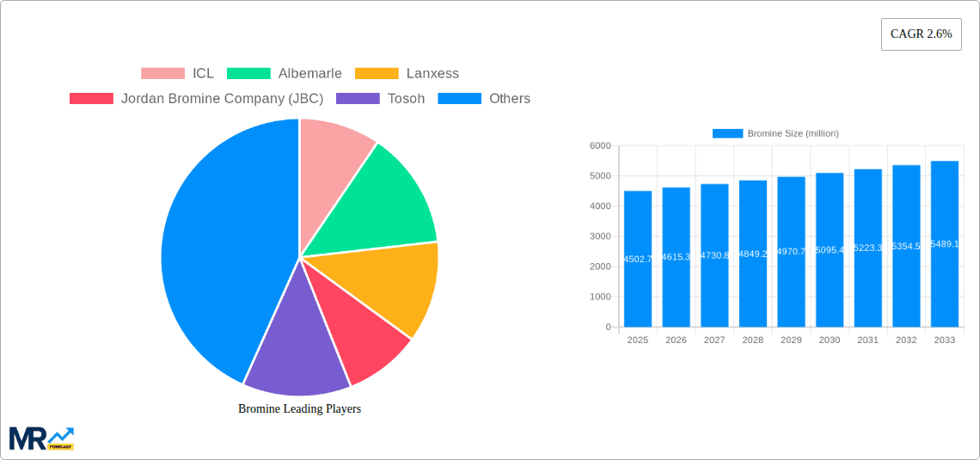Screen dimensions: 980x460
Task: Click the 2031 bar showing 5223.3
Action: pos(868,248)
